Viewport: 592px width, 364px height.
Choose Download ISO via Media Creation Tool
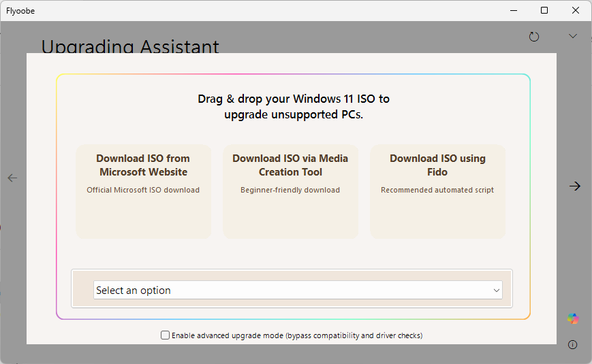tap(290, 192)
